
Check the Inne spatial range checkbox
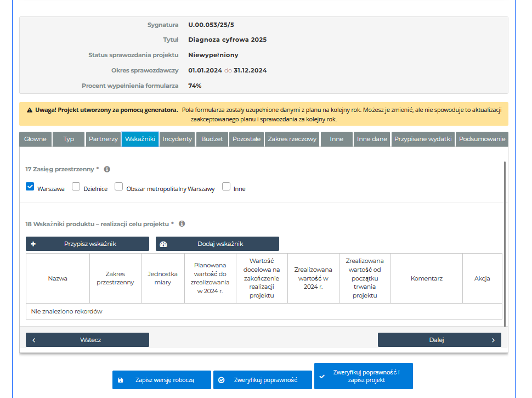click(226, 187)
